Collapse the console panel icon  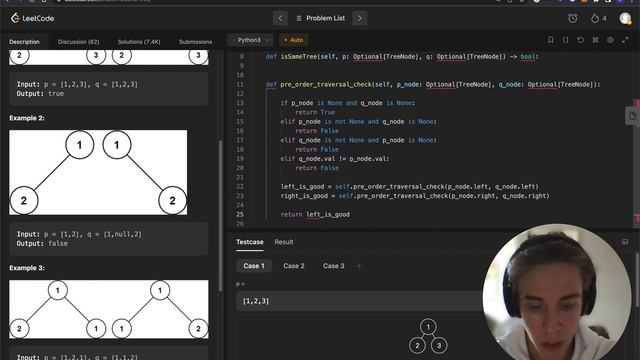(625, 242)
